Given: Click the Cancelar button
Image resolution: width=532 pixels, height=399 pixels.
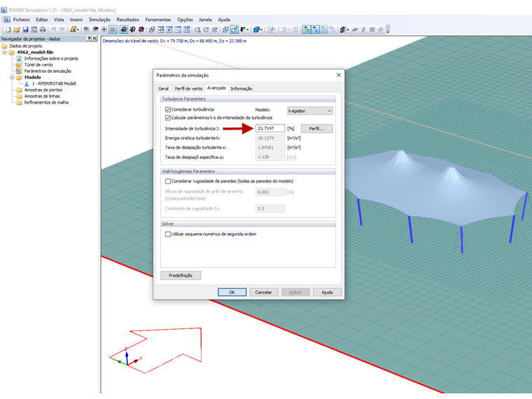Looking at the screenshot, I should pyautogui.click(x=264, y=292).
